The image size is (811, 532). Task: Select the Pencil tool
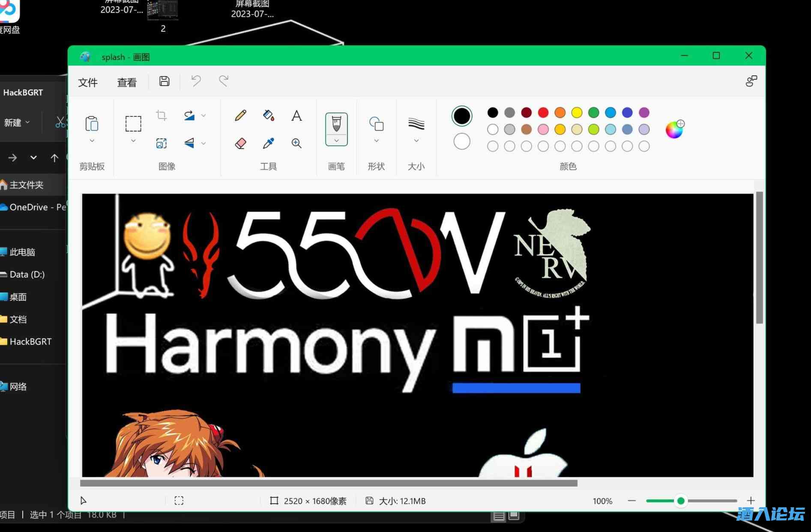pos(240,115)
